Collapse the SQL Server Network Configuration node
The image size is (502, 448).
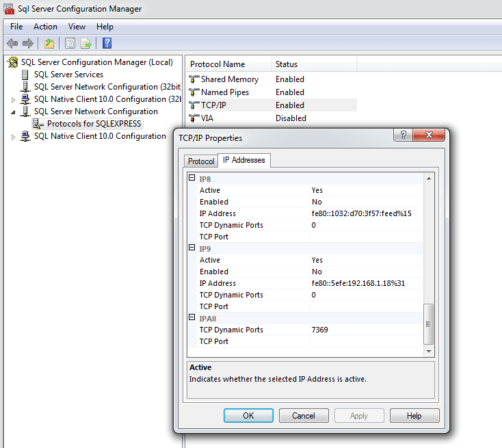tap(13, 112)
